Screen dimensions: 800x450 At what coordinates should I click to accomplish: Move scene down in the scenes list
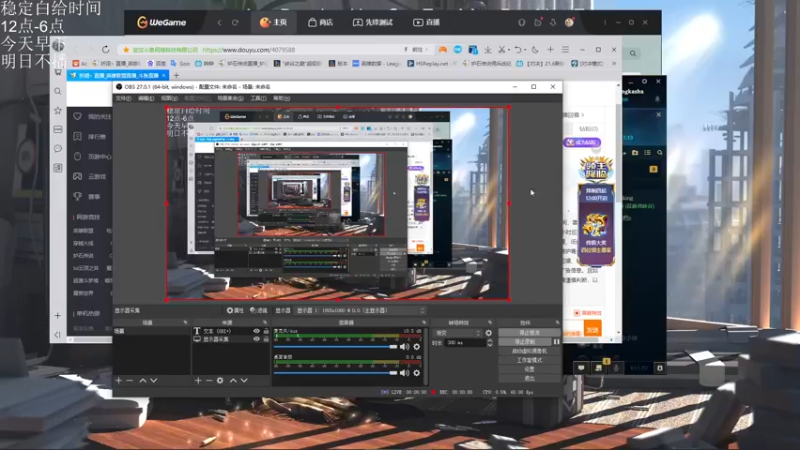pyautogui.click(x=154, y=381)
